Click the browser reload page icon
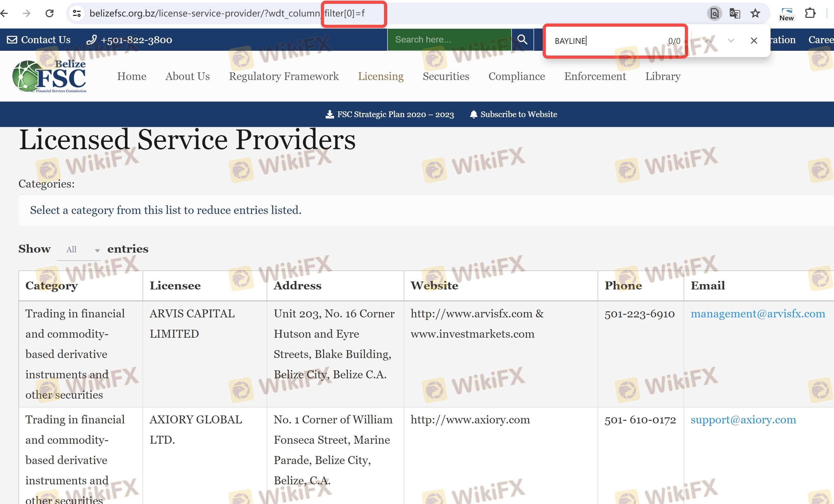The image size is (834, 504). point(50,14)
